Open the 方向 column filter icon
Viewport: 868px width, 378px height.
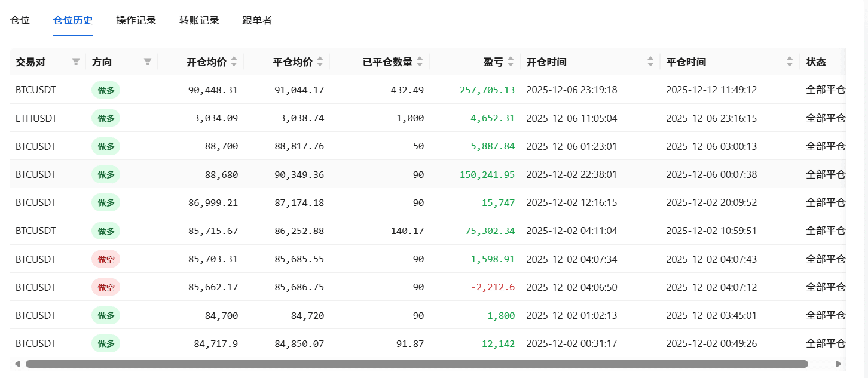point(148,62)
